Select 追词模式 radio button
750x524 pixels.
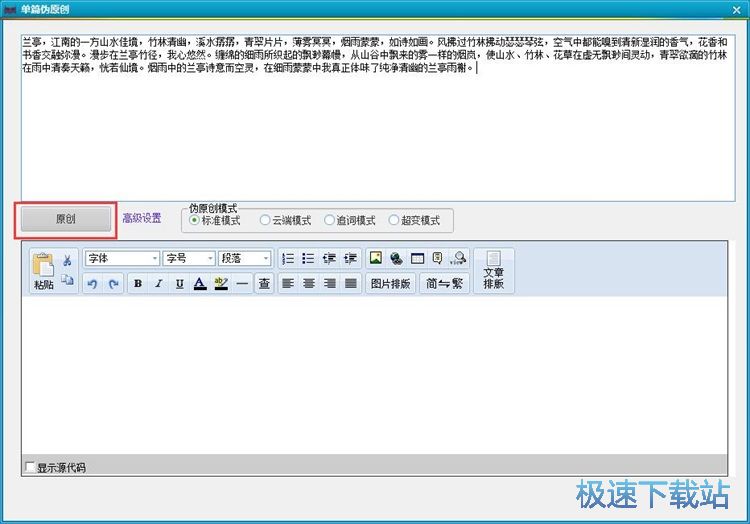[x=330, y=220]
